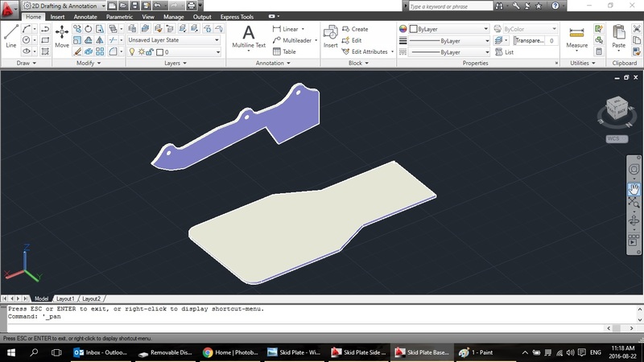
Task: Open Chrome Home Photobucket taskbar item
Action: pyautogui.click(x=230, y=352)
